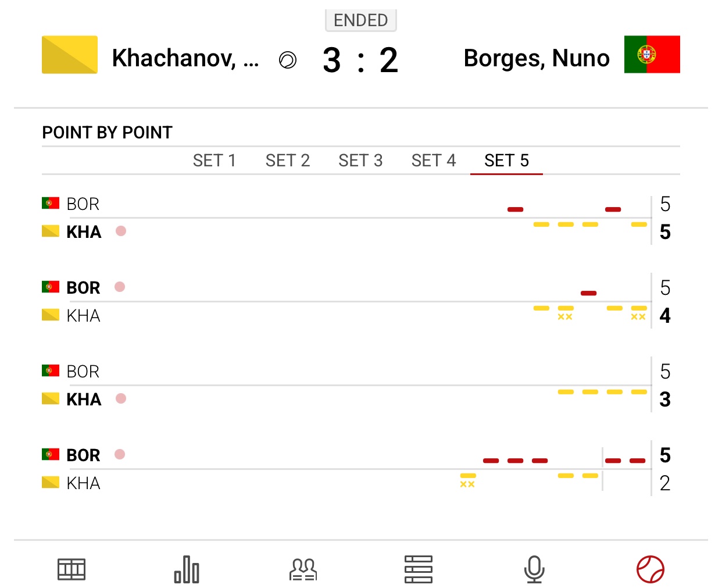
Task: Open the standings table list icon
Action: [x=419, y=569]
